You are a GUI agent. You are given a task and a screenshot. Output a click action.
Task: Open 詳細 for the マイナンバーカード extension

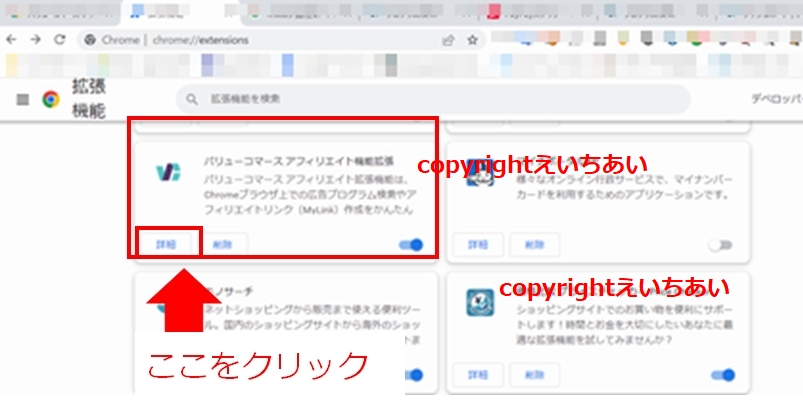478,245
